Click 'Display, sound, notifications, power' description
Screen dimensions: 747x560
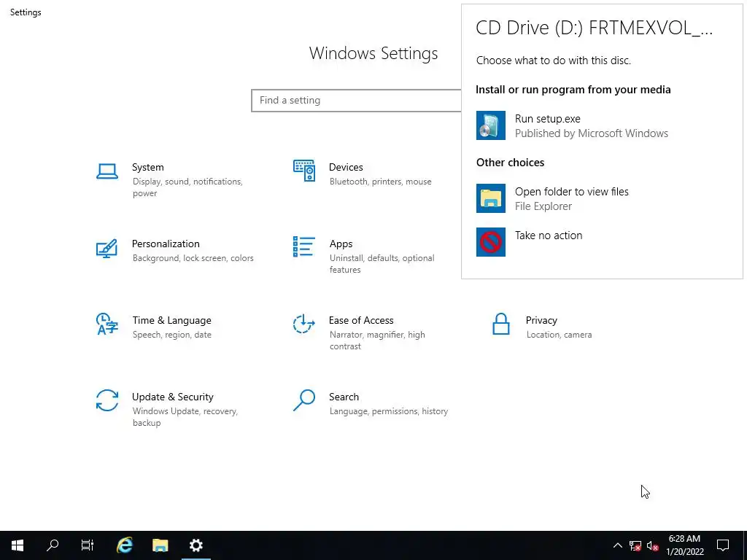(187, 187)
